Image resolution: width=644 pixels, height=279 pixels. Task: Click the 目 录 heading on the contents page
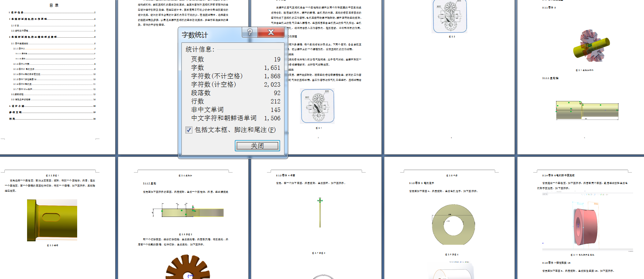(54, 5)
